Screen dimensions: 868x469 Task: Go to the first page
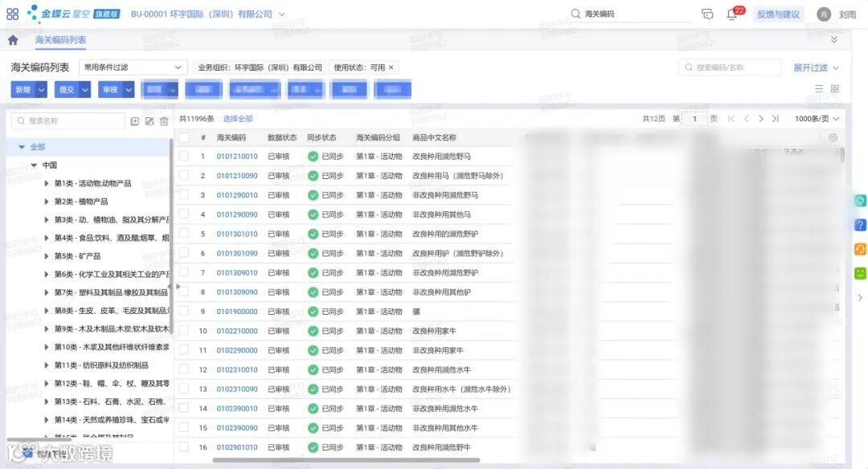[731, 118]
